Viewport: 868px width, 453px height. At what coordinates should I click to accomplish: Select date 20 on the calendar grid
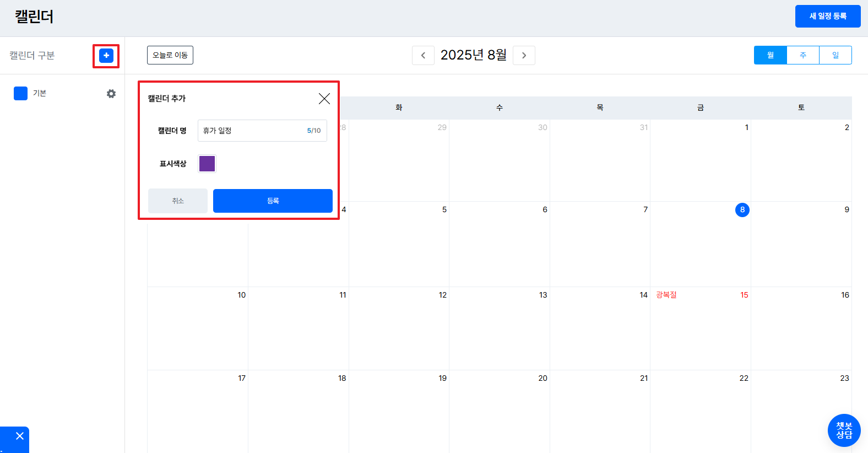[542, 378]
